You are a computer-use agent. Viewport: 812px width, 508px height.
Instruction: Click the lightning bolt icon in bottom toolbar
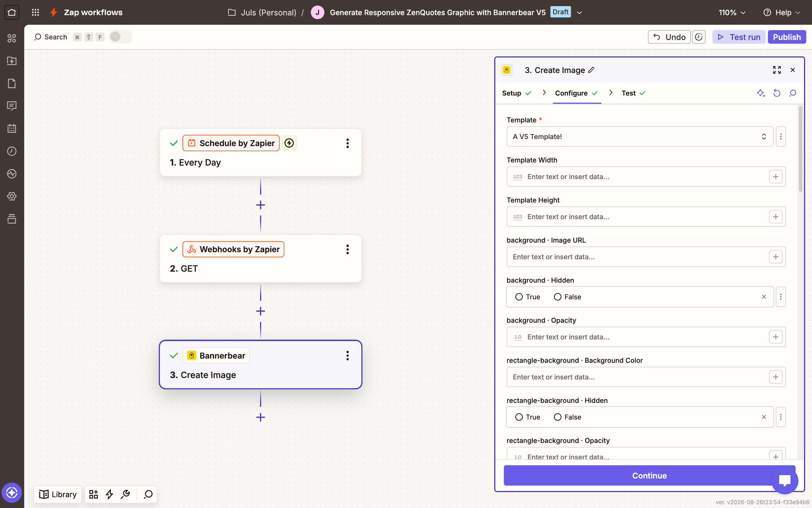(109, 494)
